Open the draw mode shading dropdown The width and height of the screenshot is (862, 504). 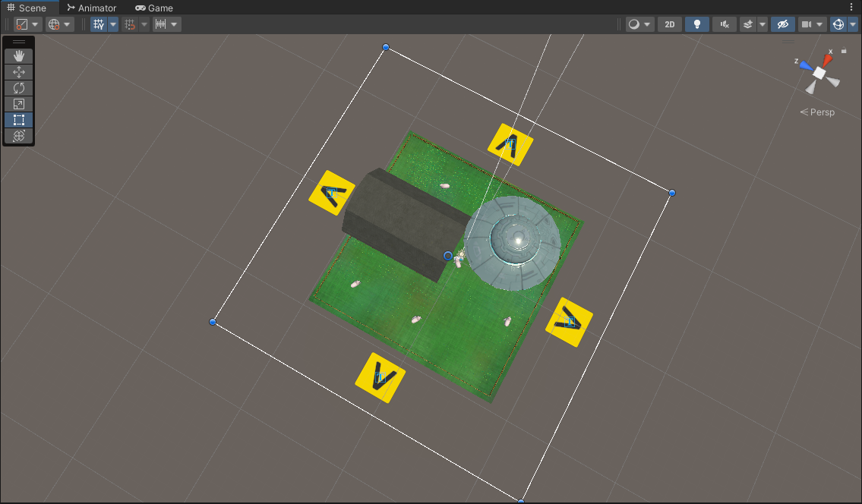tap(639, 24)
